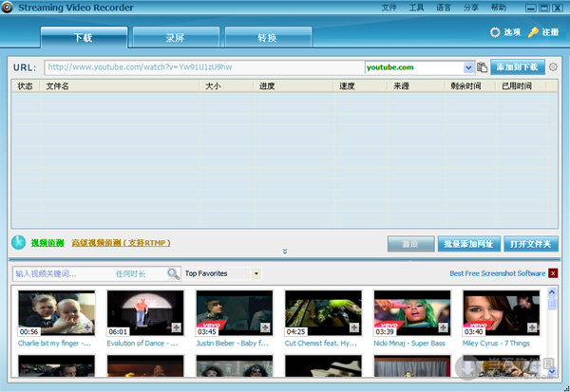This screenshot has width=570, height=392.
Task: Open the 工具 menu
Action: pos(416,8)
